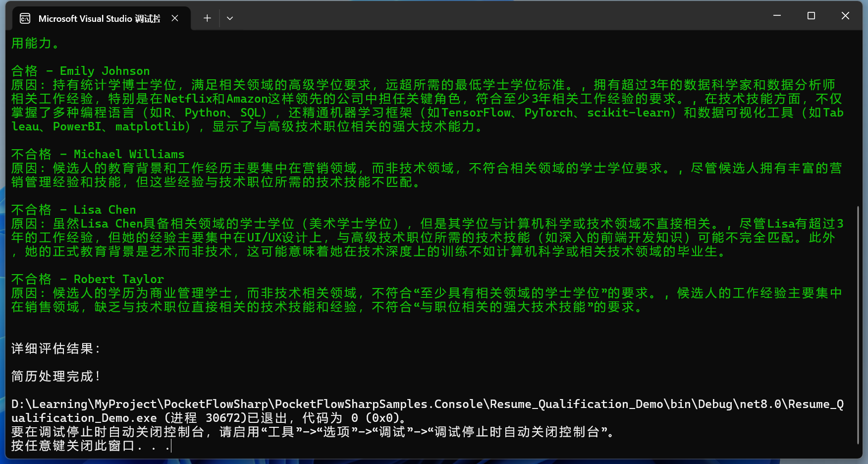Click the maximize window icon
The width and height of the screenshot is (868, 464).
811,15
